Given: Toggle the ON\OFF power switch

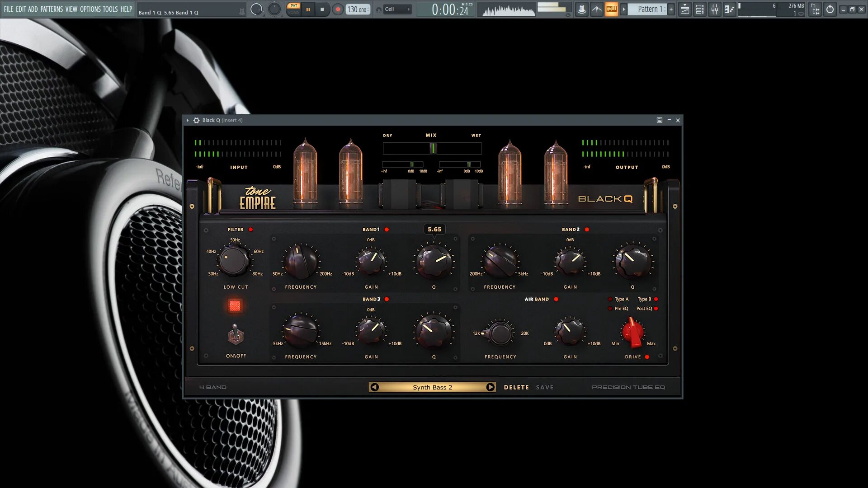Looking at the screenshot, I should pos(235,335).
